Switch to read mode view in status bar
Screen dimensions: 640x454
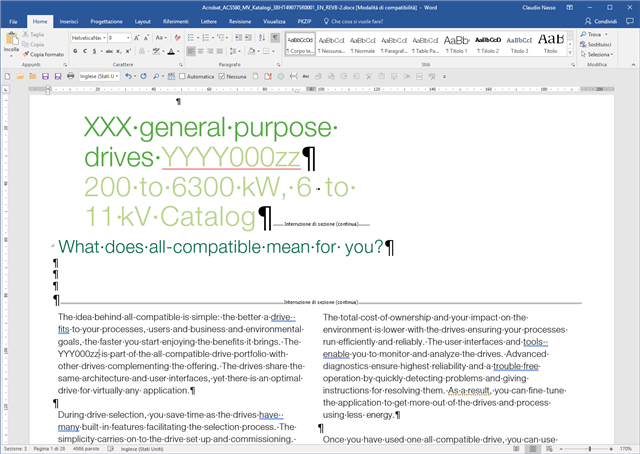click(x=516, y=449)
